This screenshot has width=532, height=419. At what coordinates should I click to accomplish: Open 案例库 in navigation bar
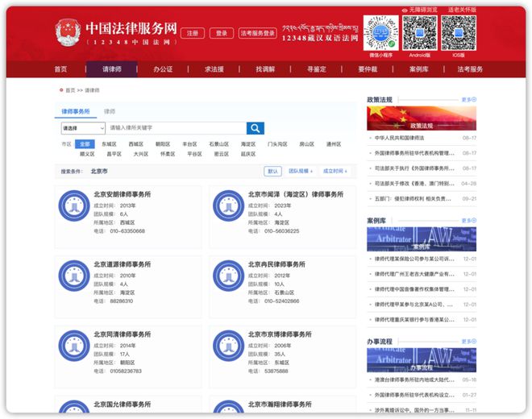point(419,69)
